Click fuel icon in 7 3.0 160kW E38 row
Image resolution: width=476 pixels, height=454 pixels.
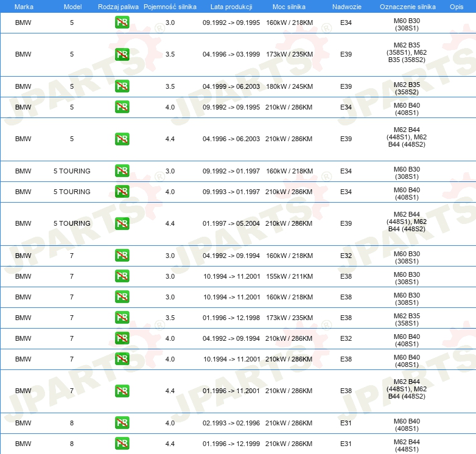pos(122,297)
